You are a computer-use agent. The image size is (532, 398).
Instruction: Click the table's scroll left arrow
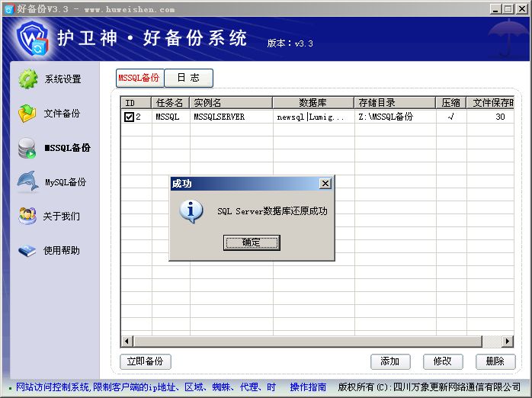pyautogui.click(x=127, y=341)
